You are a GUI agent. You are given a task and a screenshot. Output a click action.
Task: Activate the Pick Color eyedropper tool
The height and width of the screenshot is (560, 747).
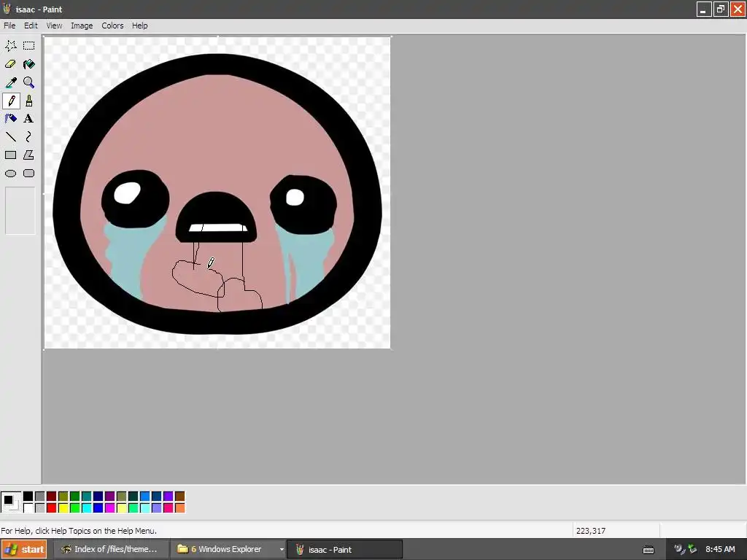[x=10, y=82]
